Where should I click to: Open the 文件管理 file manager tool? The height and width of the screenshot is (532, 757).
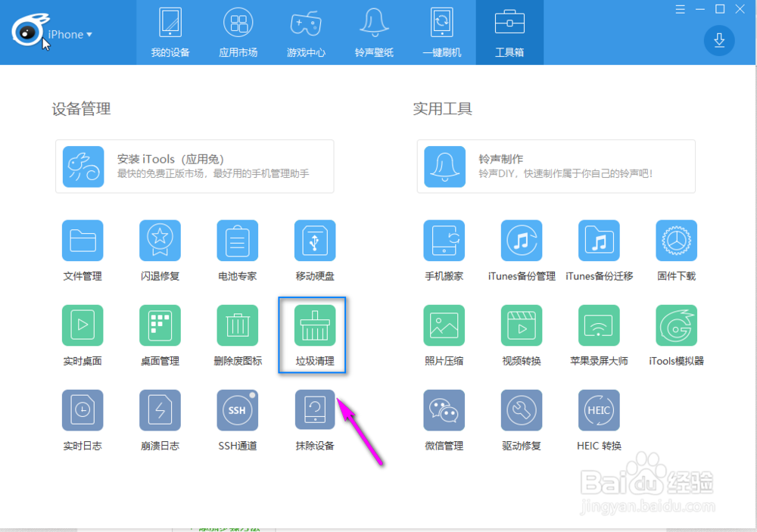tap(83, 241)
